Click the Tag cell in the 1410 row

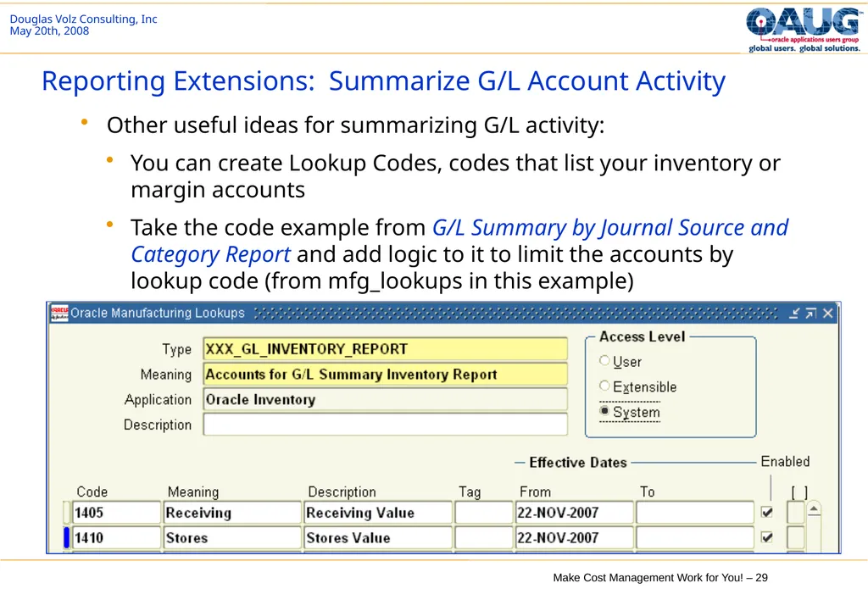tap(484, 537)
